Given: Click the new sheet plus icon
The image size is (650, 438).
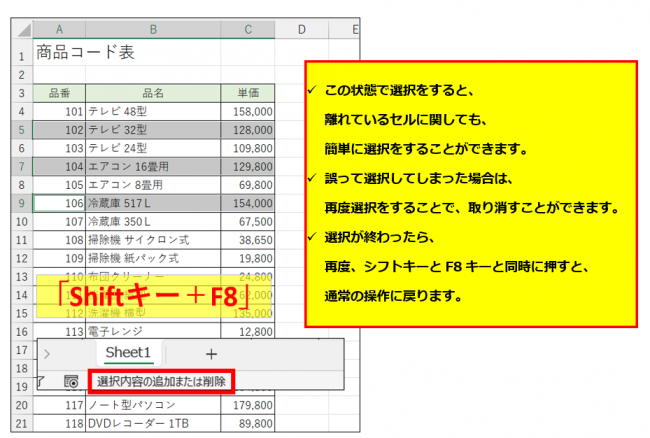Looking at the screenshot, I should (211, 354).
